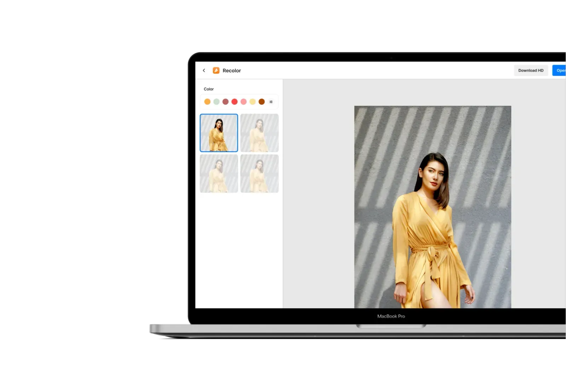Click the Color section heading

click(x=209, y=89)
